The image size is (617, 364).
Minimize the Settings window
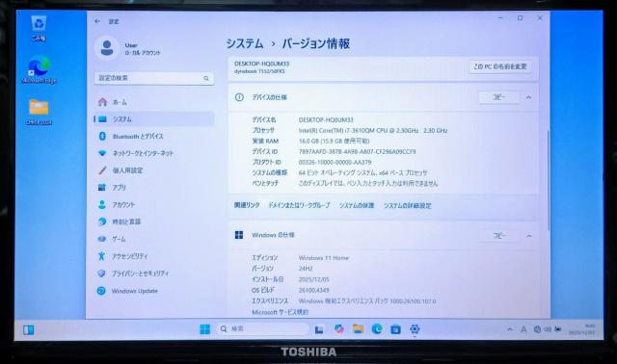[x=500, y=18]
